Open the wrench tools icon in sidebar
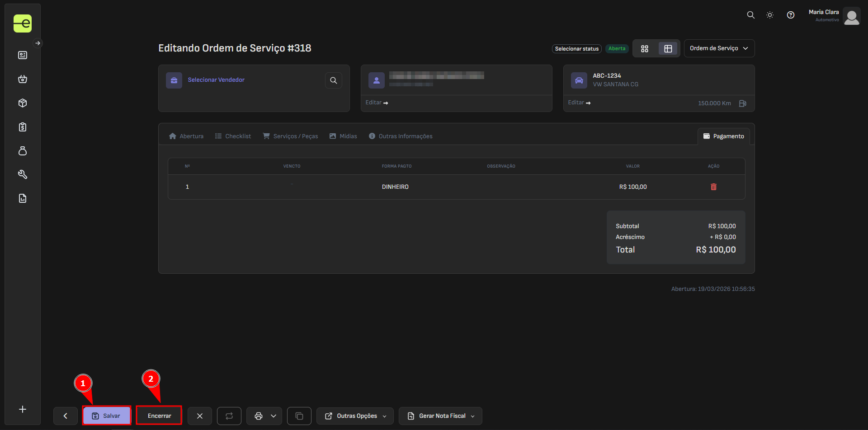Image resolution: width=868 pixels, height=430 pixels. (x=23, y=174)
